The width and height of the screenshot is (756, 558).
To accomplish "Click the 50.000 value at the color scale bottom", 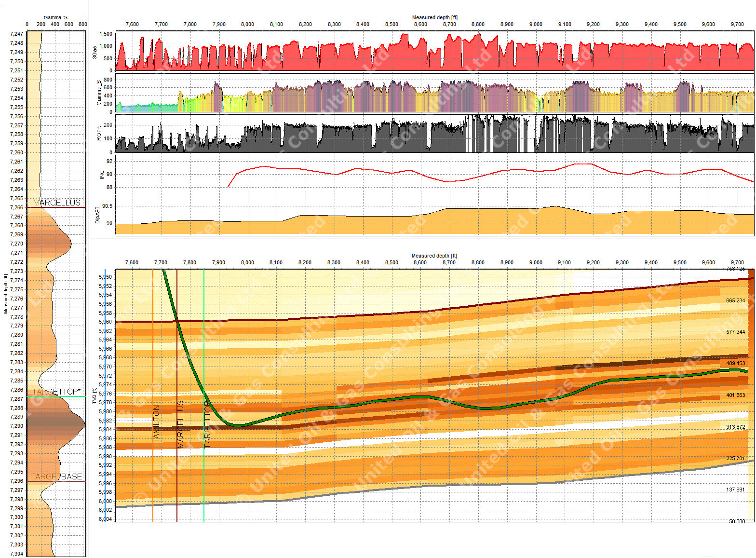I will point(736,521).
